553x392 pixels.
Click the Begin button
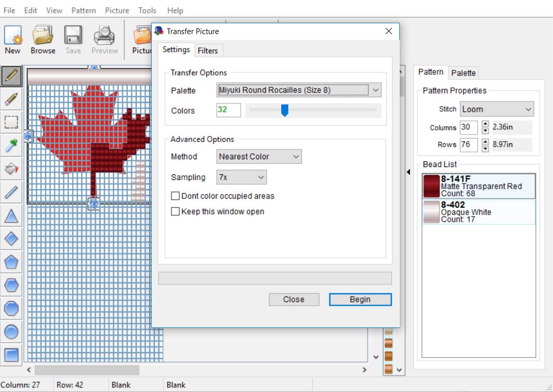tap(360, 299)
